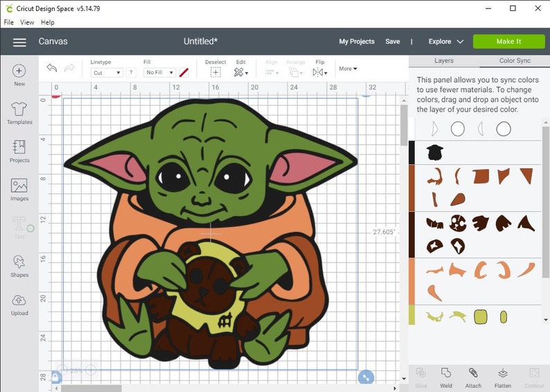The width and height of the screenshot is (550, 392).
Task: Click the Flatten button
Action: click(x=503, y=377)
